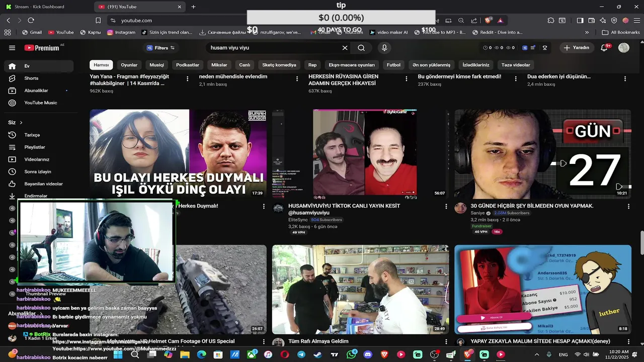
Task: Open the notifications bell
Action: pyautogui.click(x=604, y=48)
